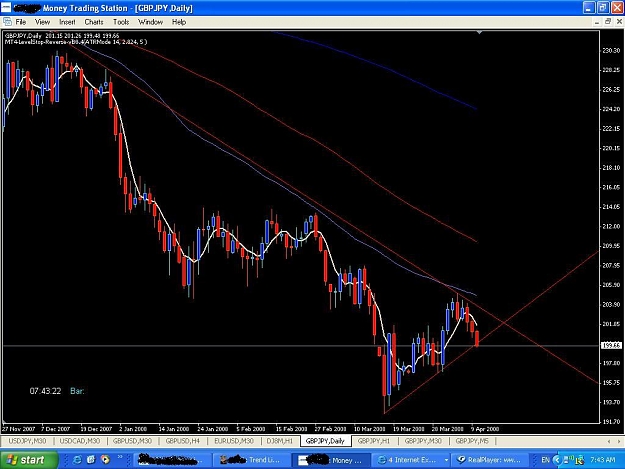The height and width of the screenshot is (469, 625).
Task: Switch to the GBPJPY,M5 chart tab
Action: (x=472, y=441)
